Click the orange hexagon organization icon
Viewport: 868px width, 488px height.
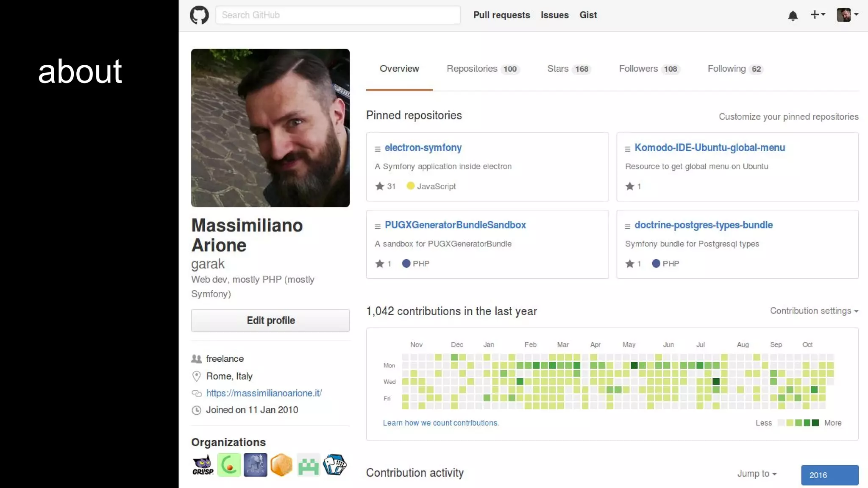pos(281,465)
